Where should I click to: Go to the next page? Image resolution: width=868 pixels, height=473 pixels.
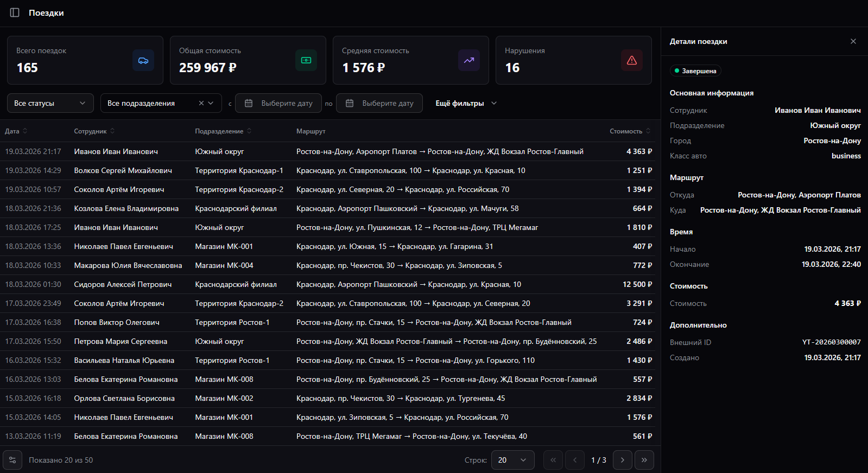tap(623, 460)
